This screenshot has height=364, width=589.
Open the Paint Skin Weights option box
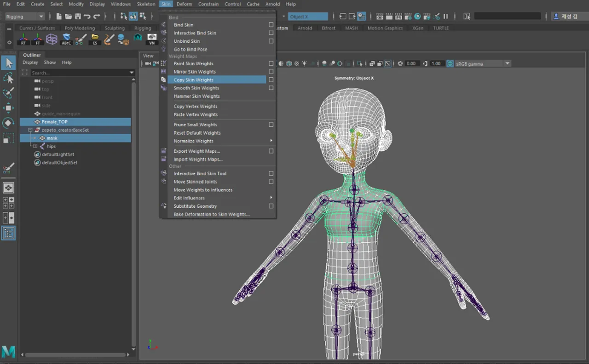point(271,63)
